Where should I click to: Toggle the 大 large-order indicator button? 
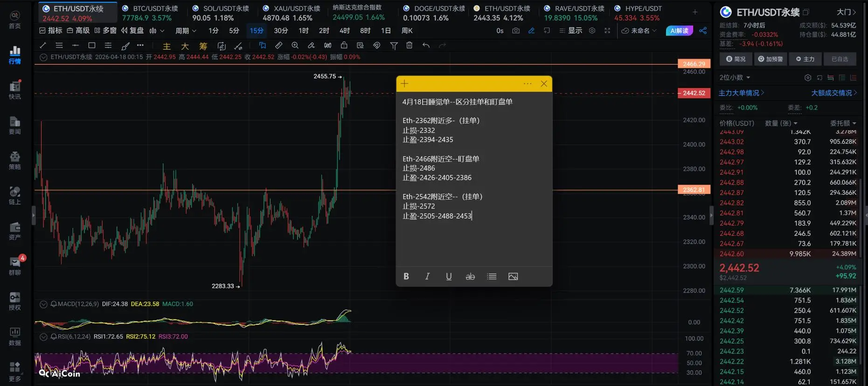coord(185,46)
